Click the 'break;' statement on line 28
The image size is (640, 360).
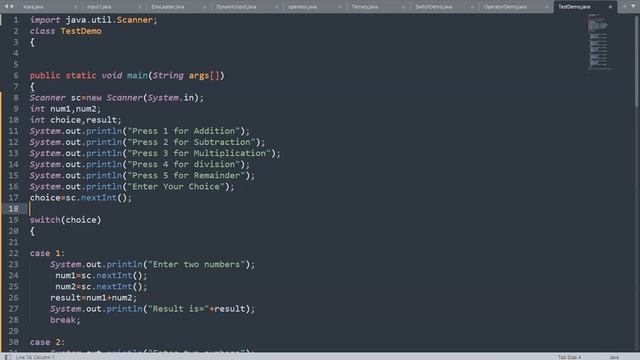(x=65, y=320)
